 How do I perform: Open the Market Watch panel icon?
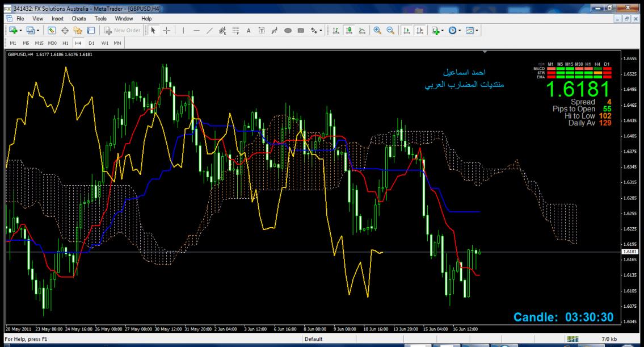pyautogui.click(x=51, y=30)
